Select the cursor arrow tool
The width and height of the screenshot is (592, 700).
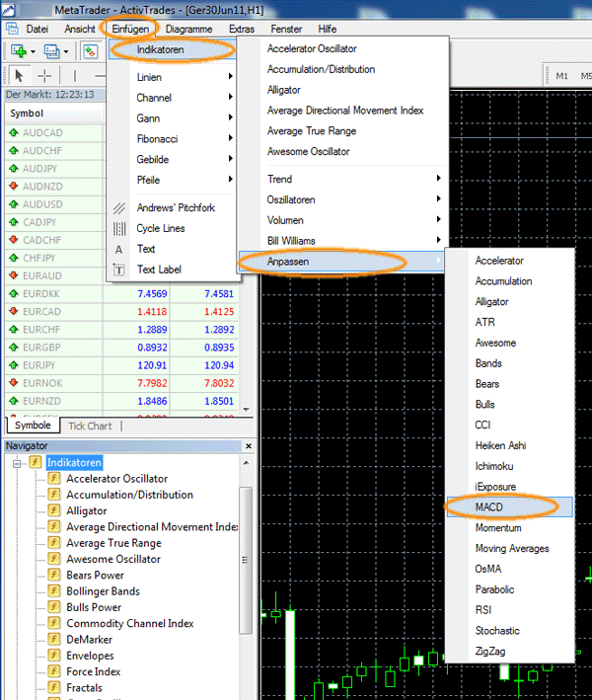point(19,75)
